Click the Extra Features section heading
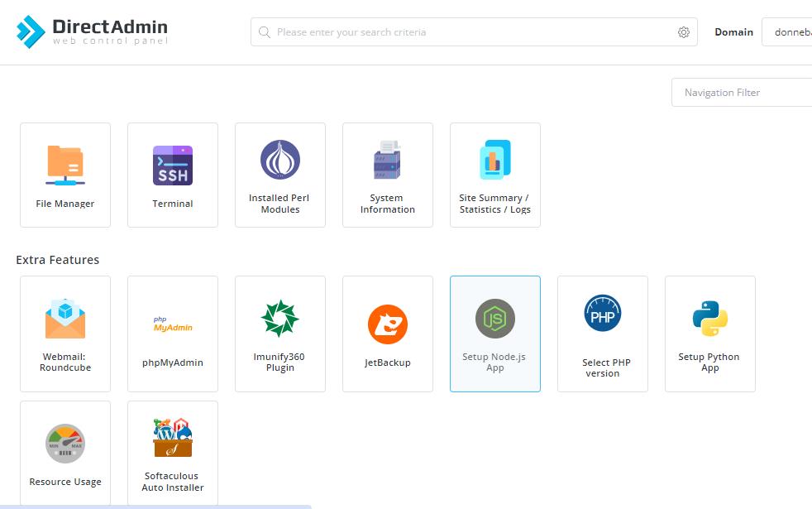This screenshot has width=812, height=509. [x=58, y=260]
